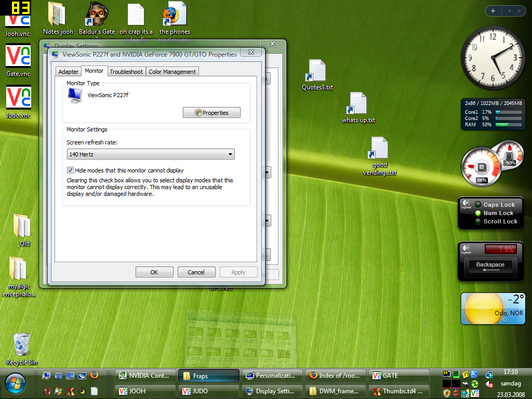532x399 pixels.
Task: Launch Firefox from the quick launch bar
Action: (x=94, y=375)
